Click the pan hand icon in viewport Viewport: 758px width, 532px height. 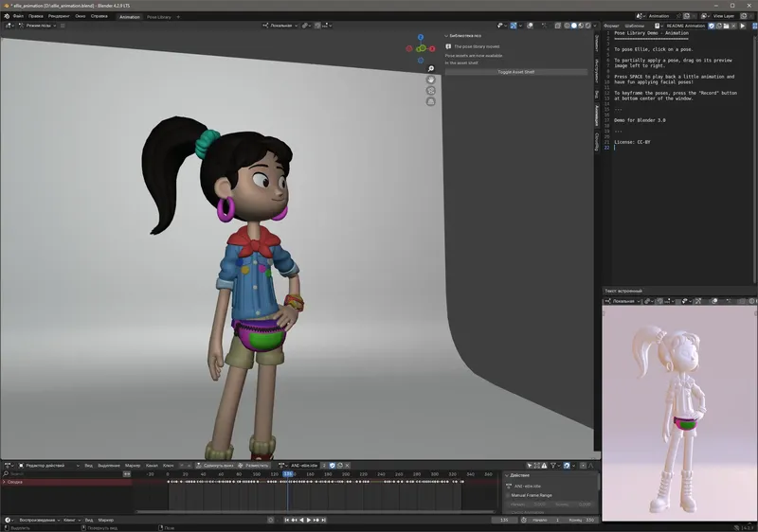pos(431,80)
